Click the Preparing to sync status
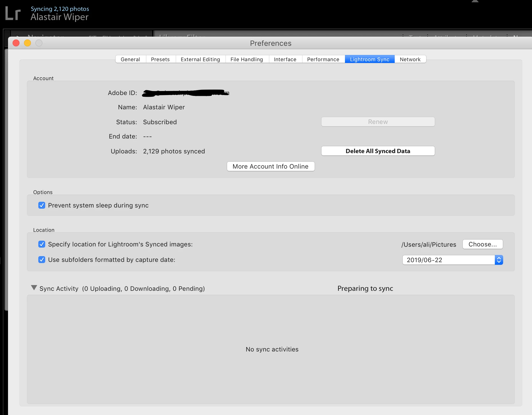Screen dimensions: 532x415 coord(365,288)
